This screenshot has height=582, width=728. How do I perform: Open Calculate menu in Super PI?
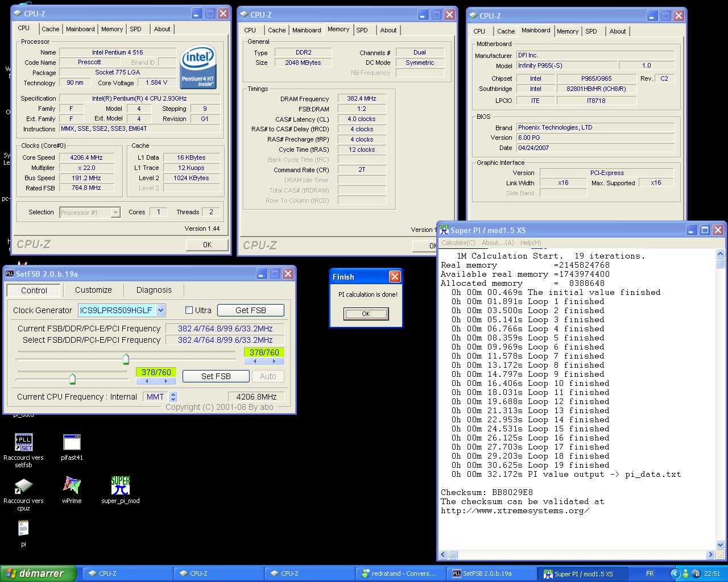(x=458, y=243)
